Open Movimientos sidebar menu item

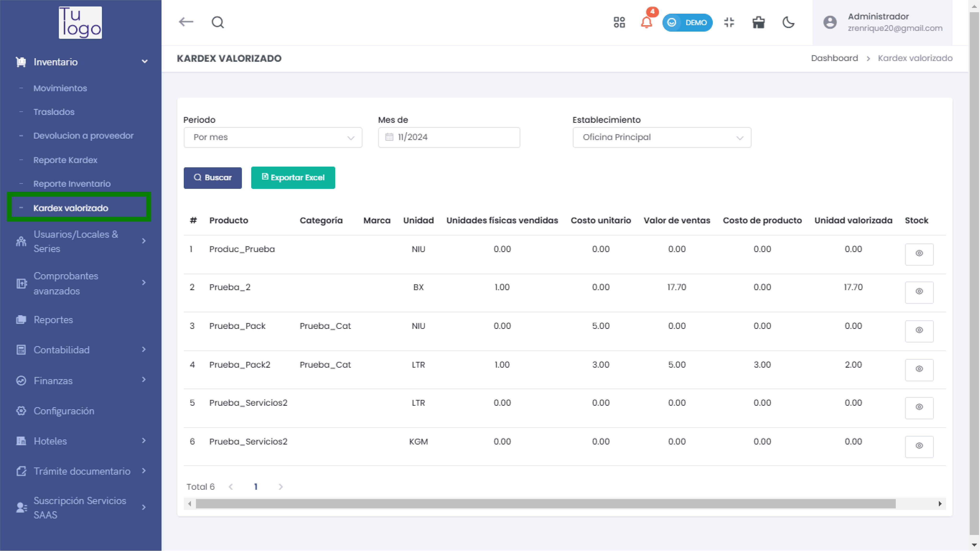click(60, 88)
